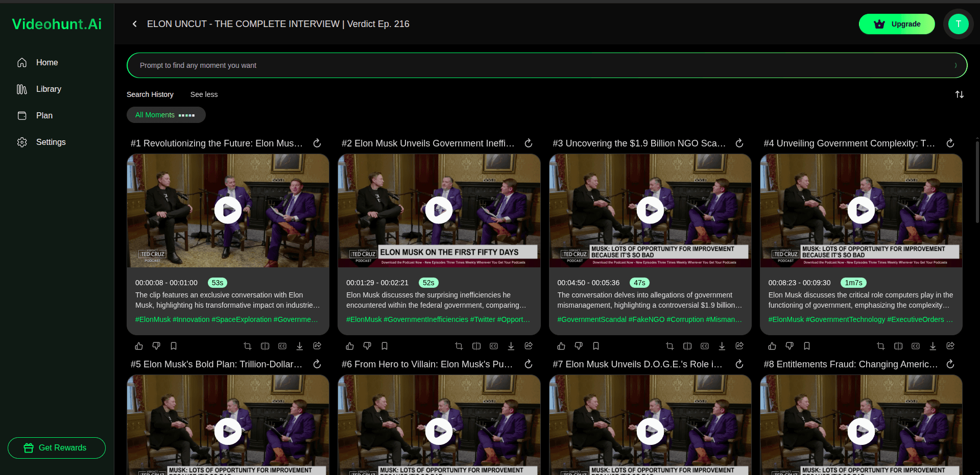Regenerate title of clip #7 D.O.G.E.'s Role
Screen dimensions: 980x475
point(739,364)
